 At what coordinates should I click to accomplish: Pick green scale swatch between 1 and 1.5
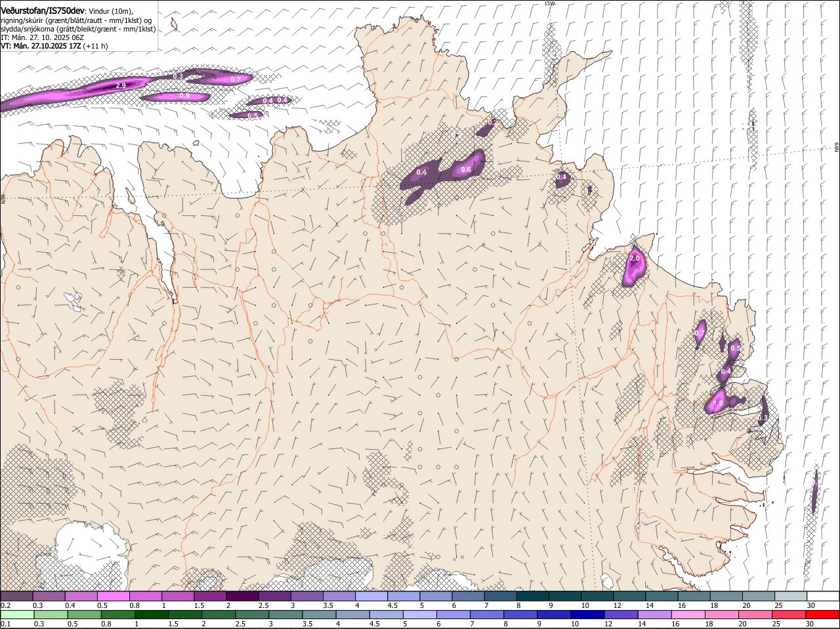(152, 615)
